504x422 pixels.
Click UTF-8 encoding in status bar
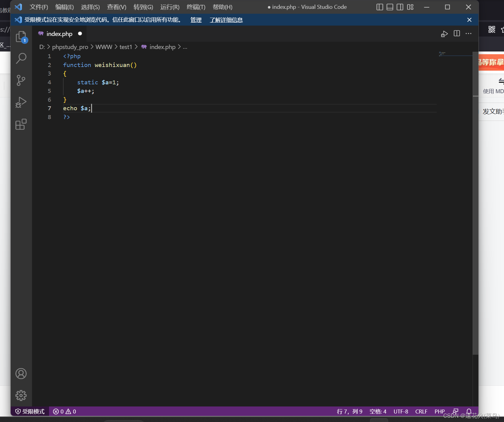click(x=401, y=411)
